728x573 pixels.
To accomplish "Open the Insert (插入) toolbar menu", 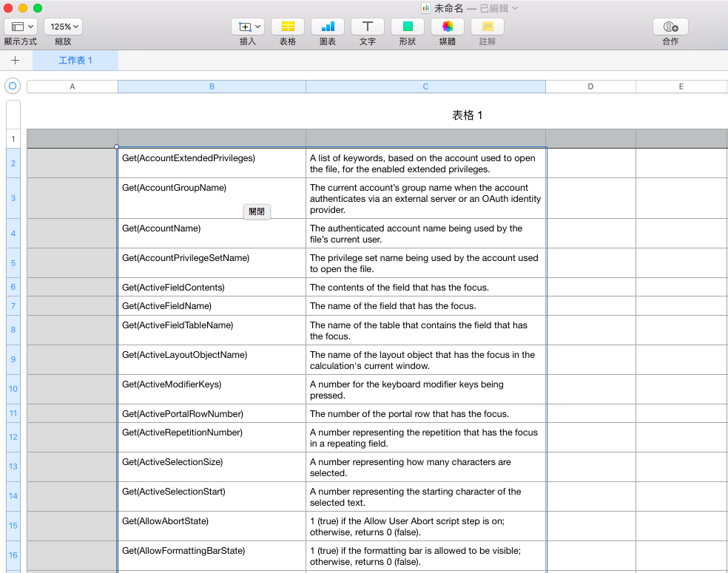I will coord(247,27).
